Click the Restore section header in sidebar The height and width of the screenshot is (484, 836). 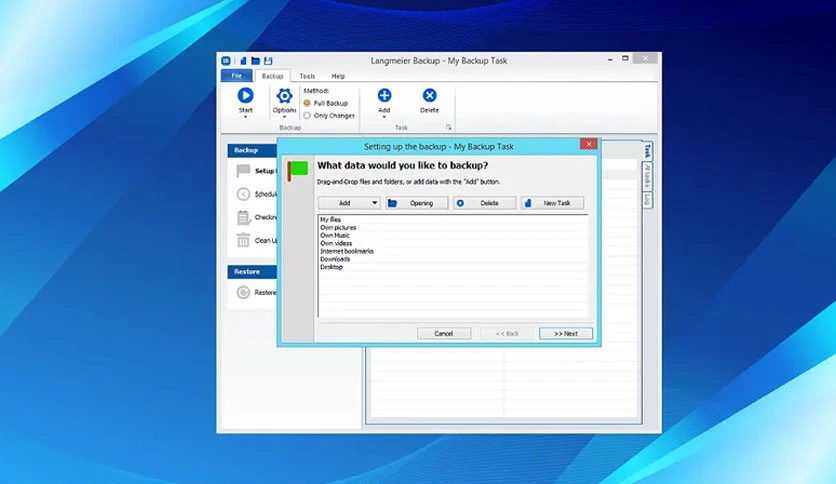coord(252,272)
